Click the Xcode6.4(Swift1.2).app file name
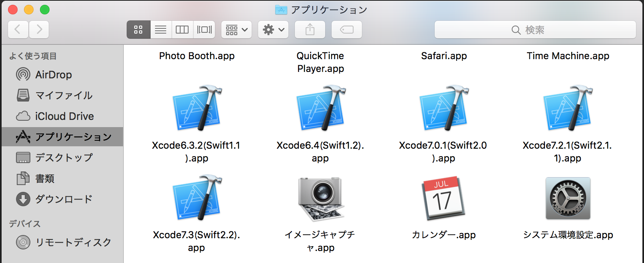 [x=320, y=151]
